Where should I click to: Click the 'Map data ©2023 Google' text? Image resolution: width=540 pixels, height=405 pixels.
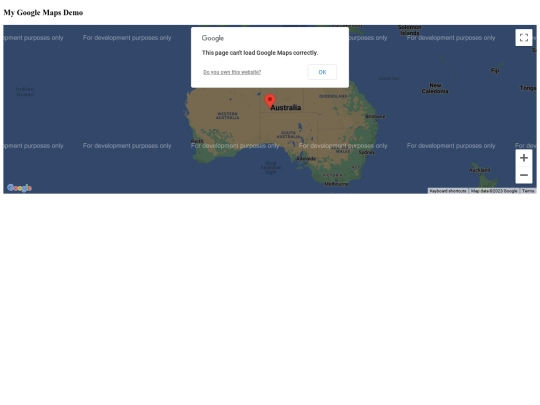pyautogui.click(x=494, y=191)
